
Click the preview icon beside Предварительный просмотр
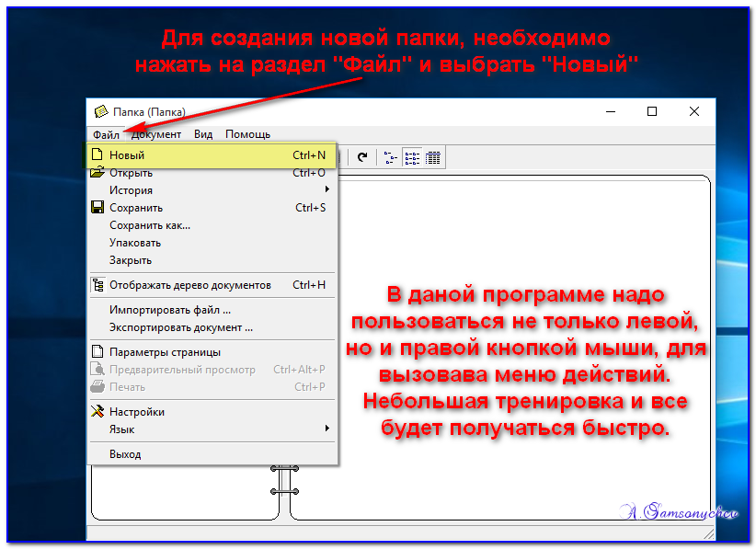(97, 368)
